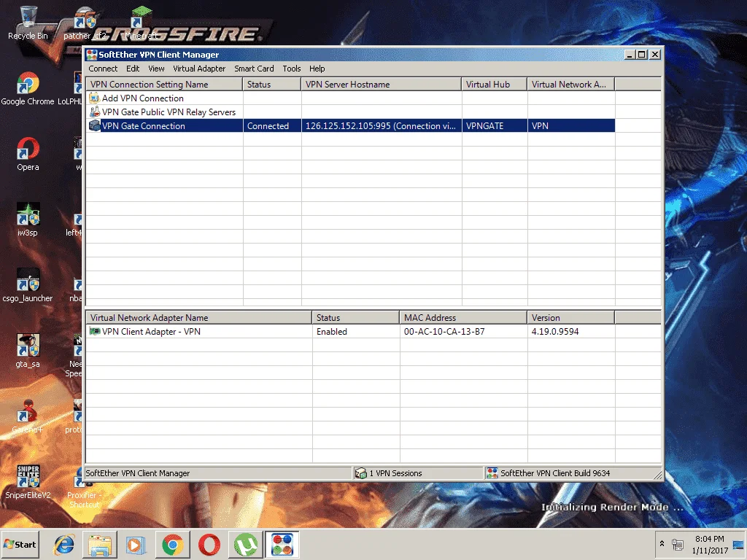The width and height of the screenshot is (747, 560).
Task: Open the Edit menu
Action: [133, 69]
